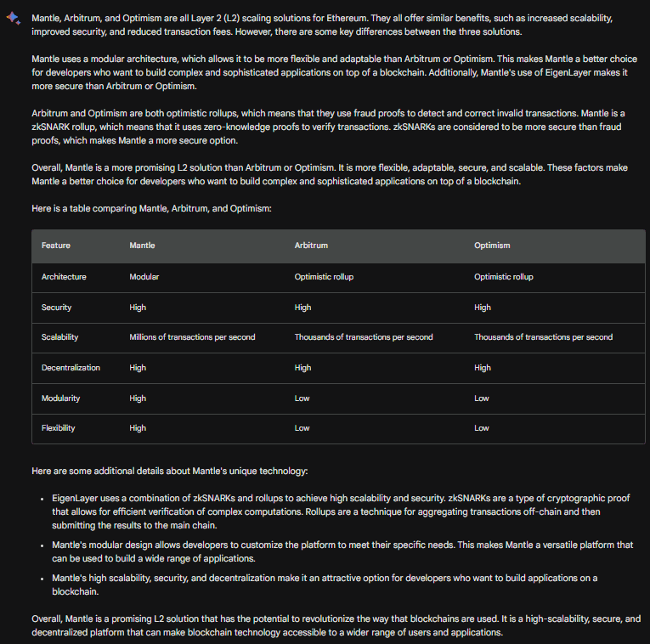Click the Gemini sparkle icon beside the response

(13, 18)
